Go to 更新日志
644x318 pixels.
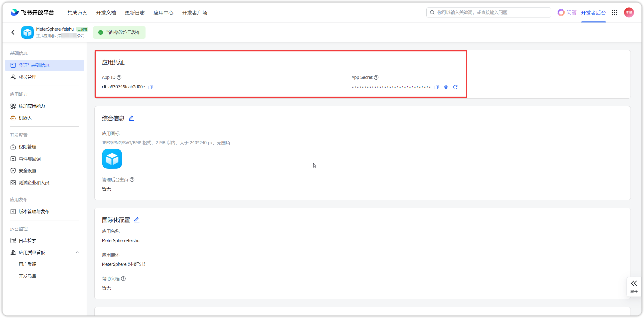point(135,13)
